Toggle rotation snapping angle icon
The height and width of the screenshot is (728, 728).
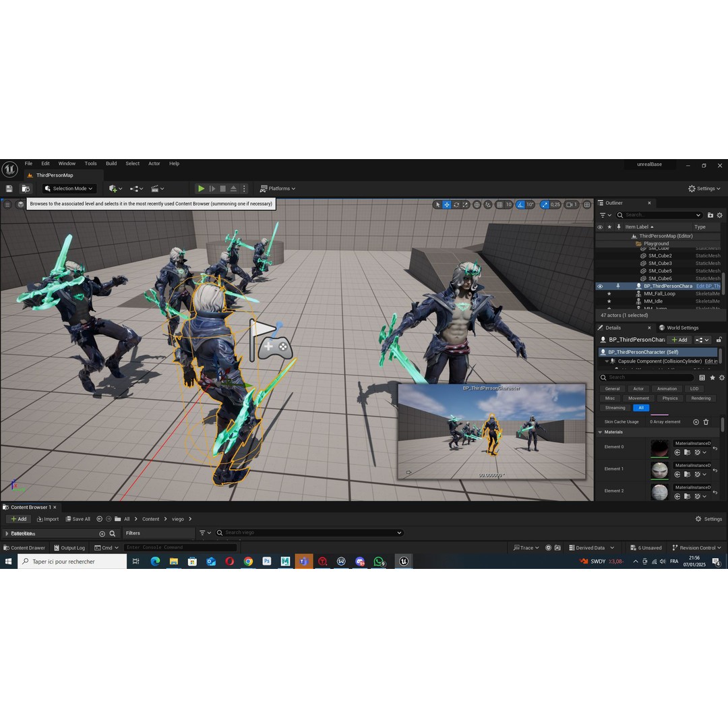pyautogui.click(x=520, y=204)
